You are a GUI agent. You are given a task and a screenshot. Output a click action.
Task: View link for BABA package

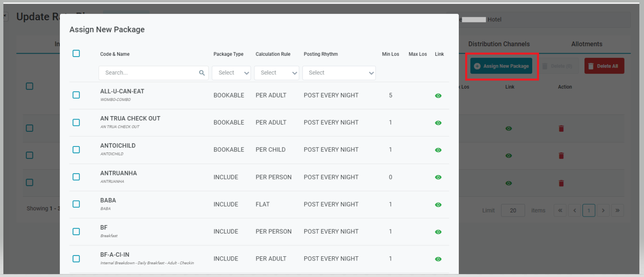[438, 205]
